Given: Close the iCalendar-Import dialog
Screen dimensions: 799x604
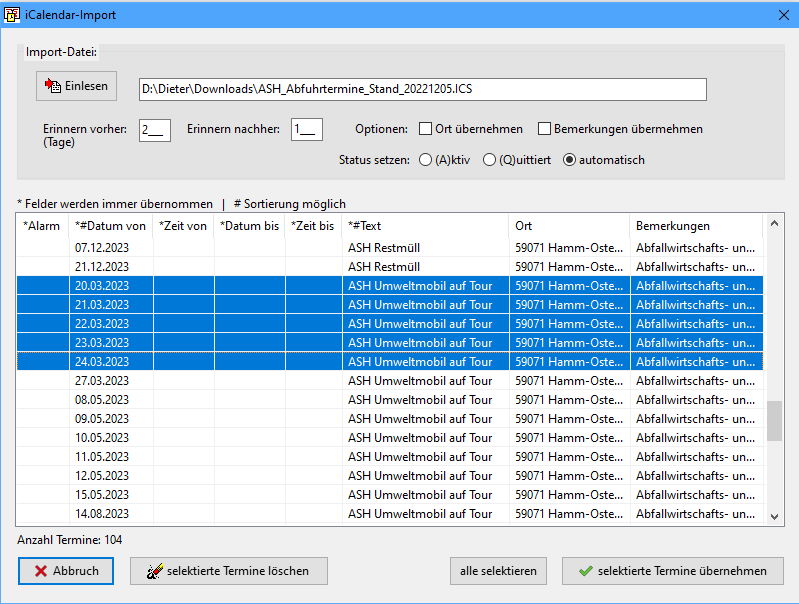Looking at the screenshot, I should pyautogui.click(x=784, y=15).
